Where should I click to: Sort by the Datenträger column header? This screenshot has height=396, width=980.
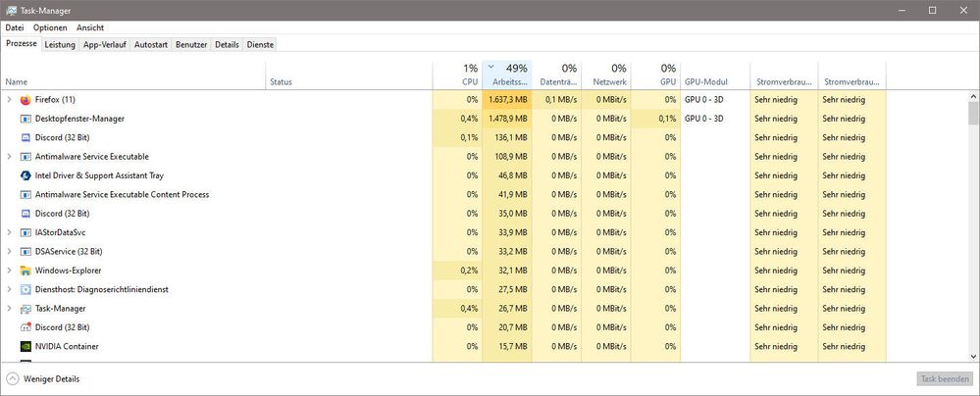pyautogui.click(x=556, y=75)
